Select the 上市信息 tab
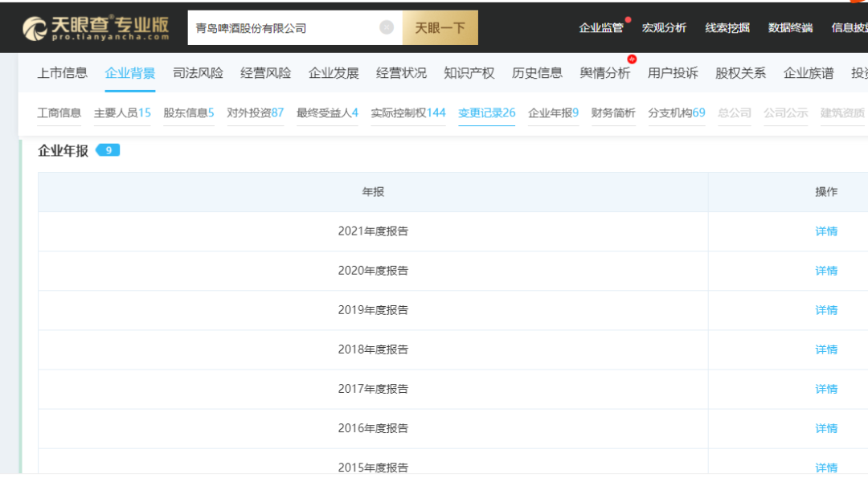 coord(62,73)
